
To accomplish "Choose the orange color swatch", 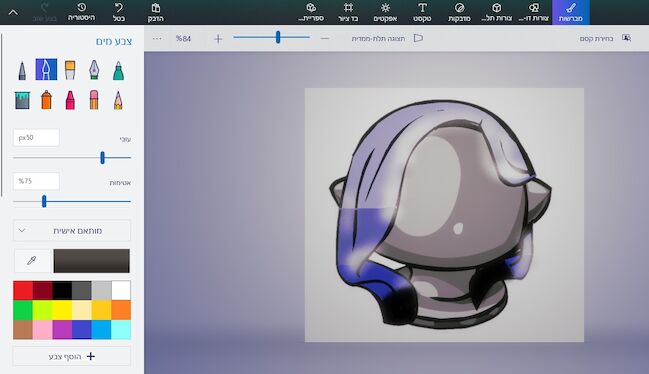I will click(x=121, y=310).
